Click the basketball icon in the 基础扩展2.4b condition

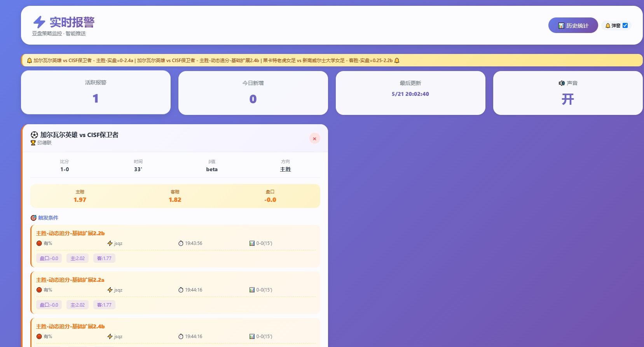coord(39,337)
